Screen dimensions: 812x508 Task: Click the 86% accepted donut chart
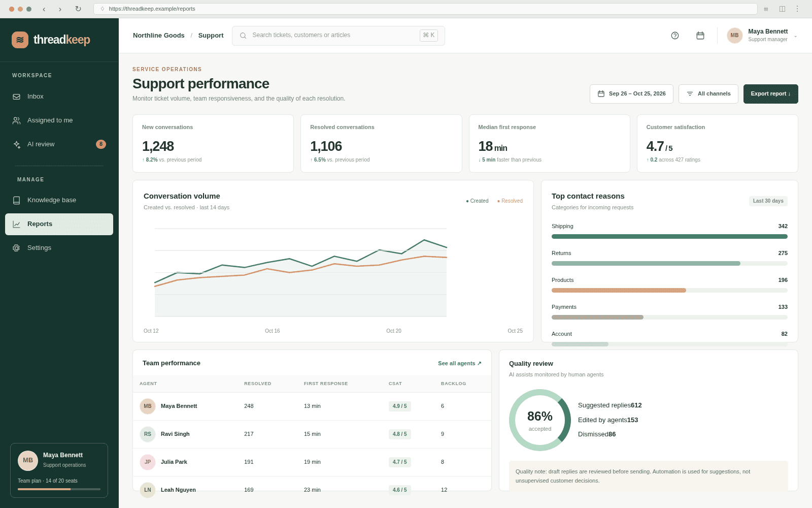click(540, 420)
